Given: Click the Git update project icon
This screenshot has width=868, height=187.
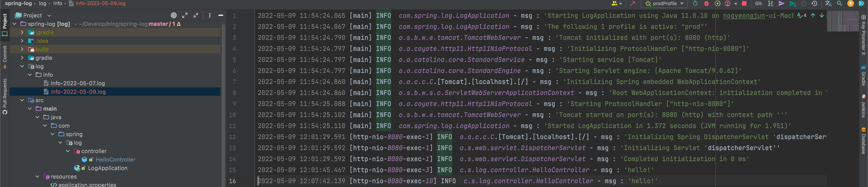Looking at the screenshot, I should [x=771, y=4].
